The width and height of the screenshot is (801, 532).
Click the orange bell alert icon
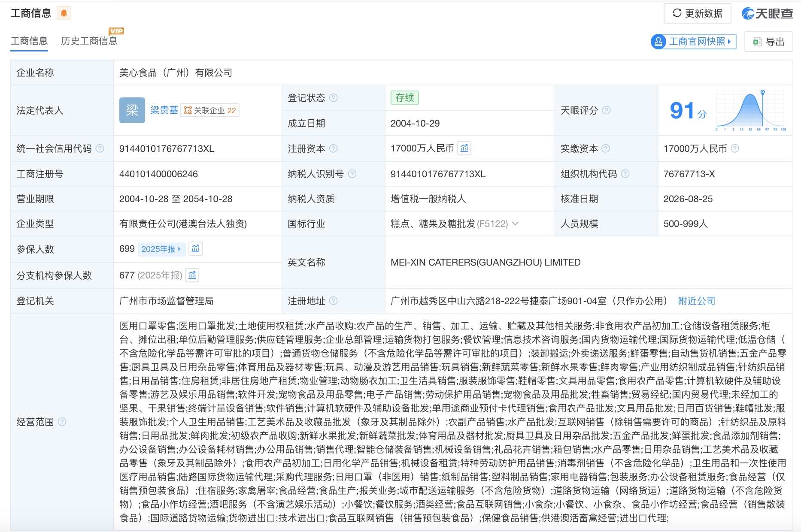(64, 13)
